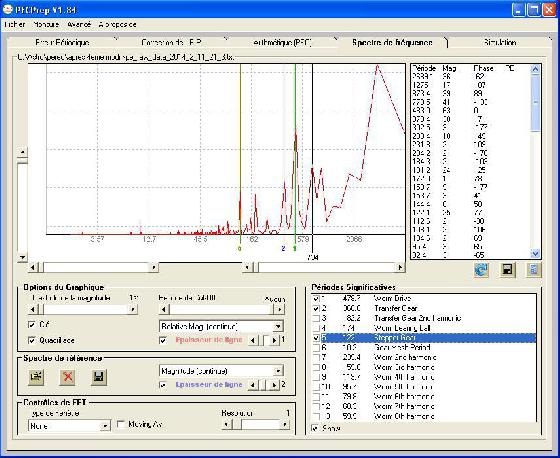The width and height of the screenshot is (560, 458).
Task: Switch to the Erreur Périodique tab
Action: (62, 43)
